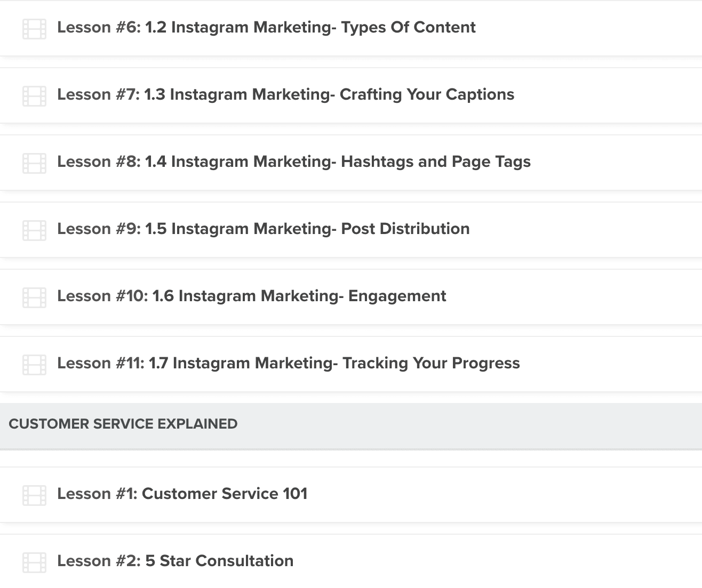Viewport: 702px width, 588px height.
Task: Open Lesson #6 Types Of Content
Action: point(266,28)
